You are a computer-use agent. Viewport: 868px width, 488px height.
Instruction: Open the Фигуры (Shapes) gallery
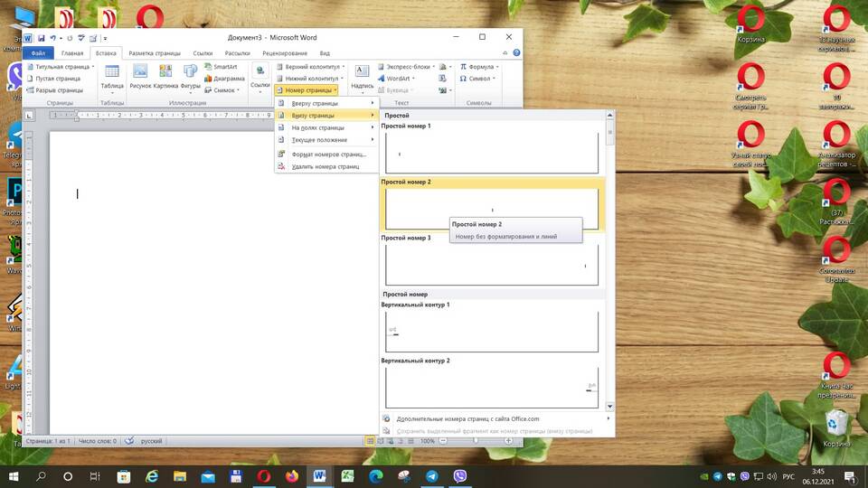click(x=190, y=77)
